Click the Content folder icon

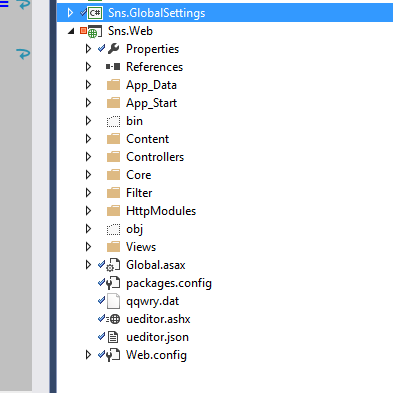point(113,139)
